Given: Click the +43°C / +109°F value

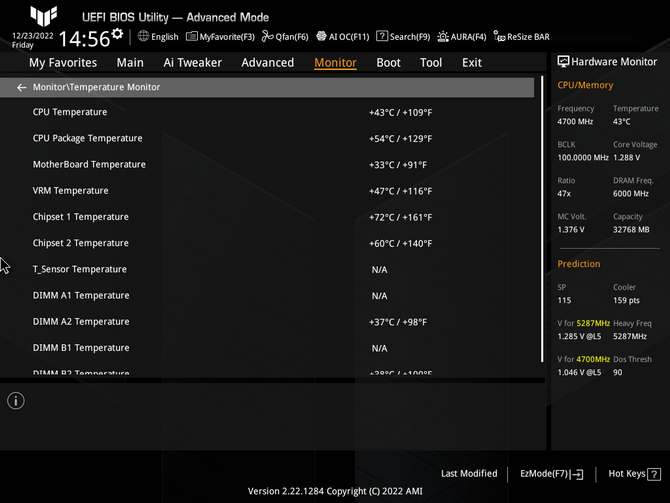Looking at the screenshot, I should click(400, 113).
